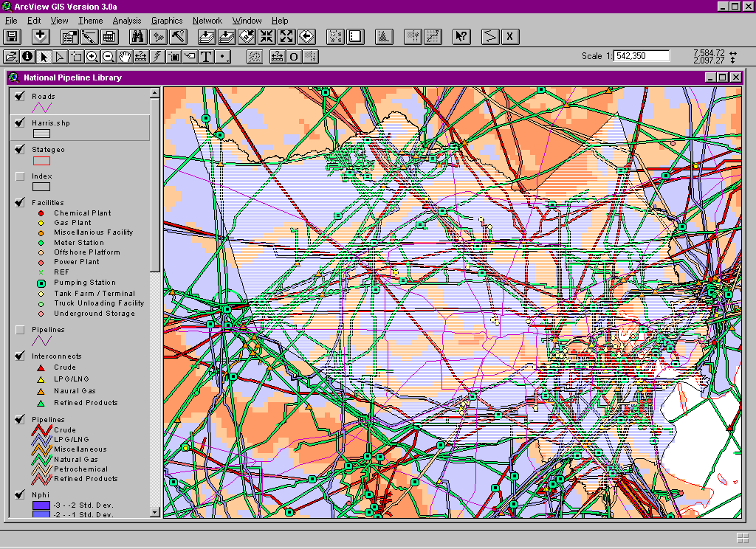Click the red Stategeo legend symbol
This screenshot has height=549, width=756.
coord(41,161)
